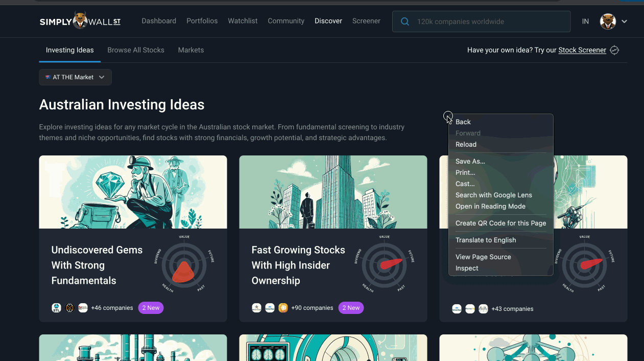Viewport: 644px width, 361px height.
Task: Click the blue search magnifier icon
Action: [x=405, y=21]
